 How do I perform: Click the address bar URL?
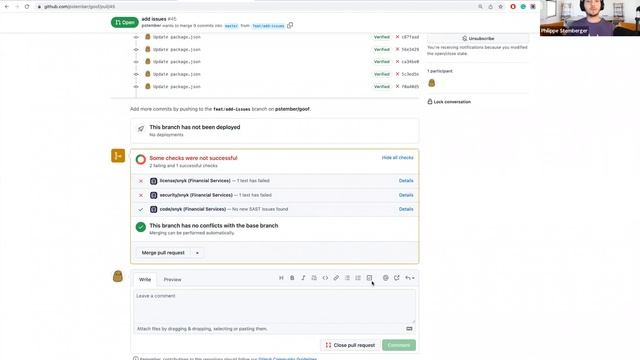pyautogui.click(x=80, y=7)
